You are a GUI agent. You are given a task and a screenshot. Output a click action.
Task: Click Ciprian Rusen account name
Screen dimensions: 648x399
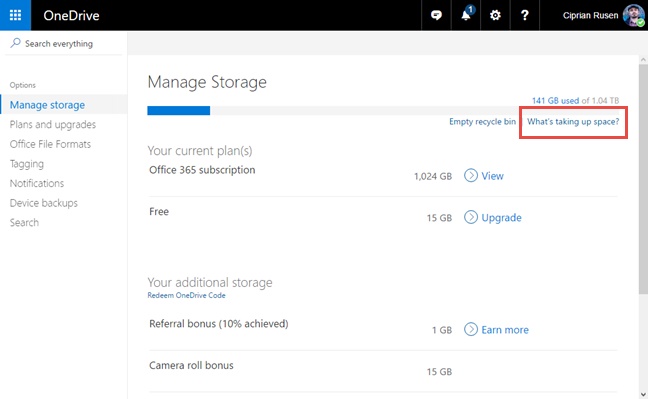pyautogui.click(x=590, y=15)
